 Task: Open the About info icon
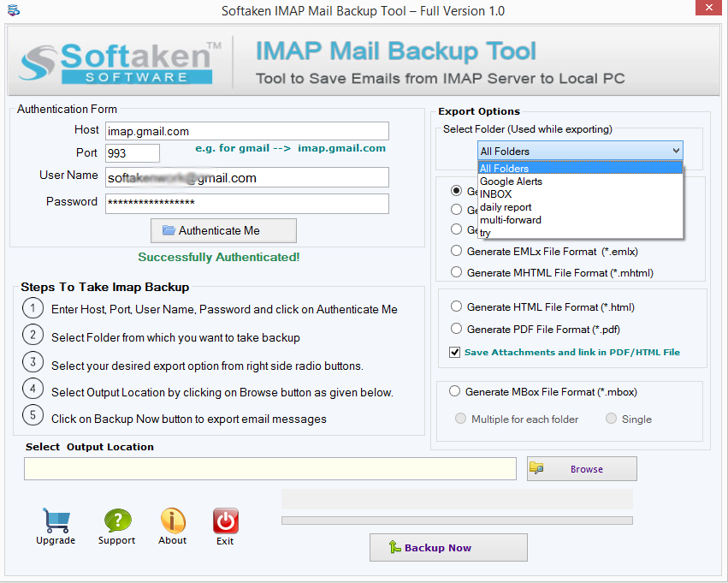(x=173, y=520)
